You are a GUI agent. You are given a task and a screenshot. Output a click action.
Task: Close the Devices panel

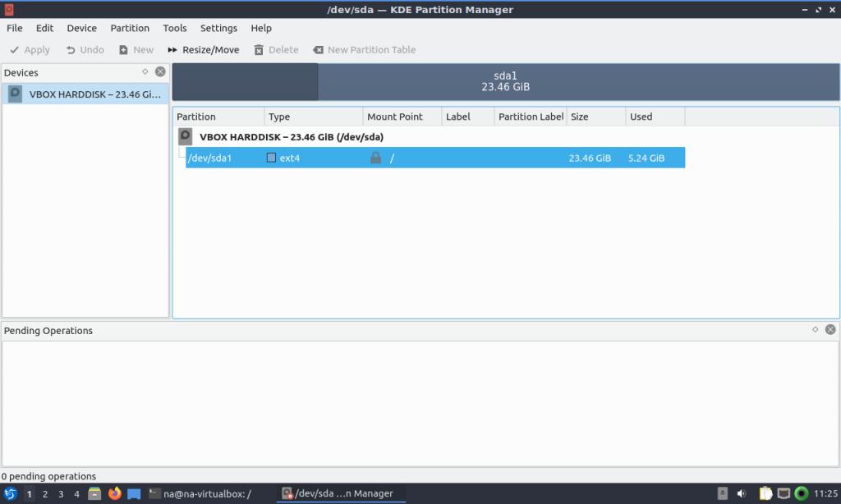click(x=160, y=72)
